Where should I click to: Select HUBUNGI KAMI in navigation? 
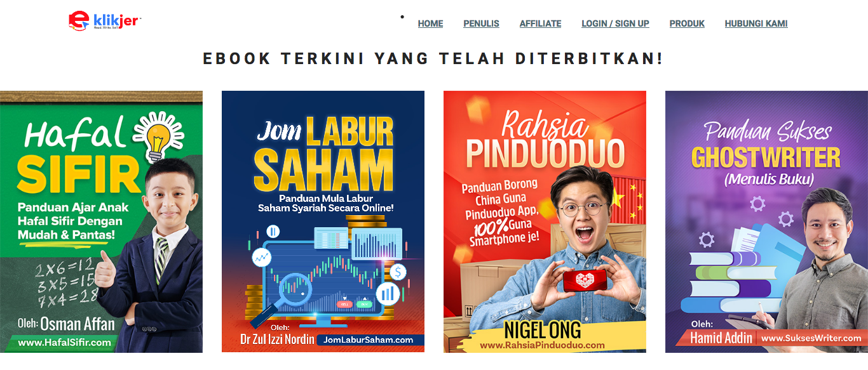pos(756,23)
